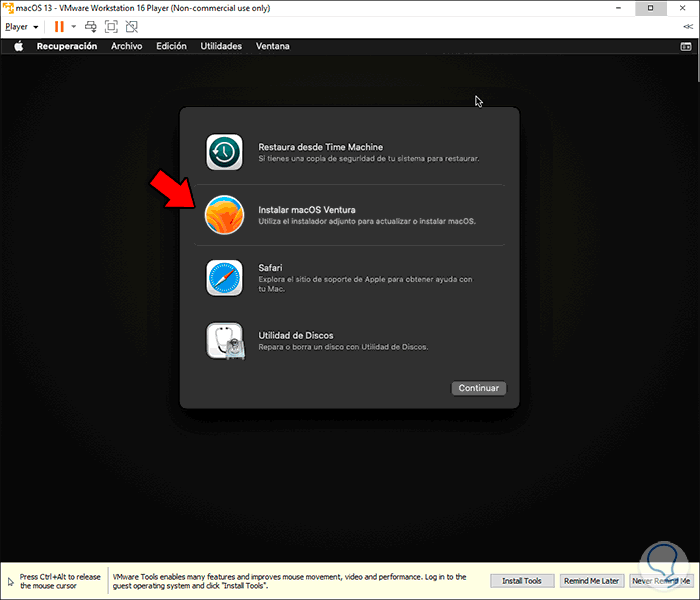Open the Player dropdown menu
Screen dimensions: 700x600
(x=21, y=27)
